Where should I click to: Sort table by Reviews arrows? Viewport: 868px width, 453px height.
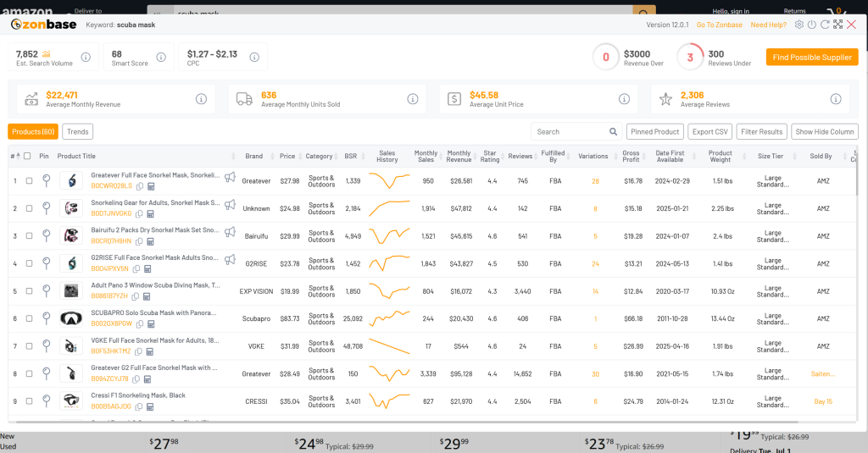coord(537,157)
